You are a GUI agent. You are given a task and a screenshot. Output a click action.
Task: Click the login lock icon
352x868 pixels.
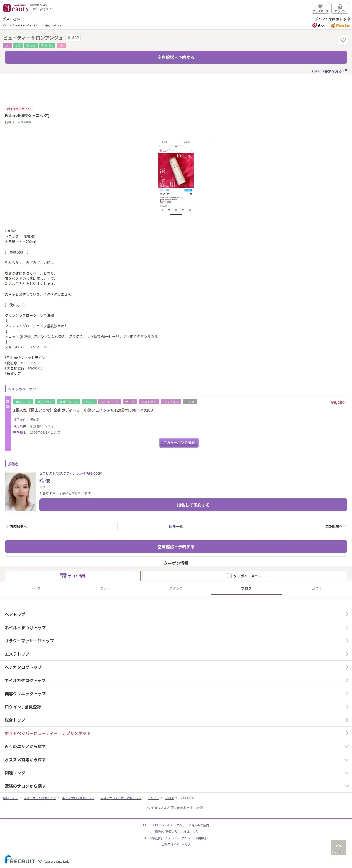coord(340,9)
